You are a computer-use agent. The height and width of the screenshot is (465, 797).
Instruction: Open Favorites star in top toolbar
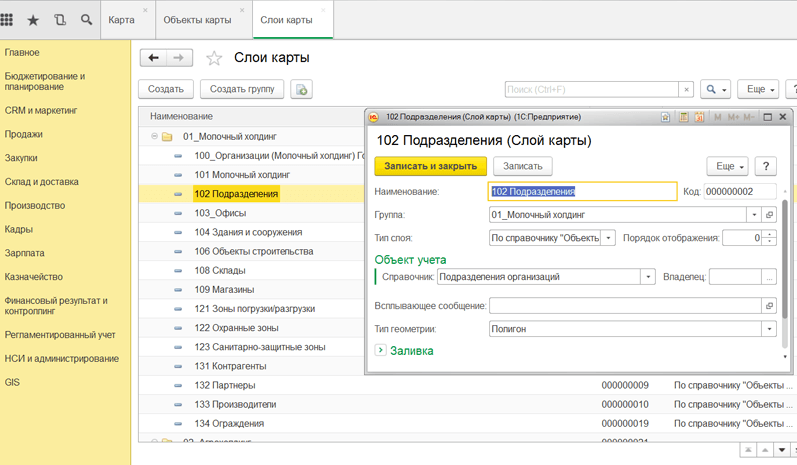pyautogui.click(x=33, y=20)
